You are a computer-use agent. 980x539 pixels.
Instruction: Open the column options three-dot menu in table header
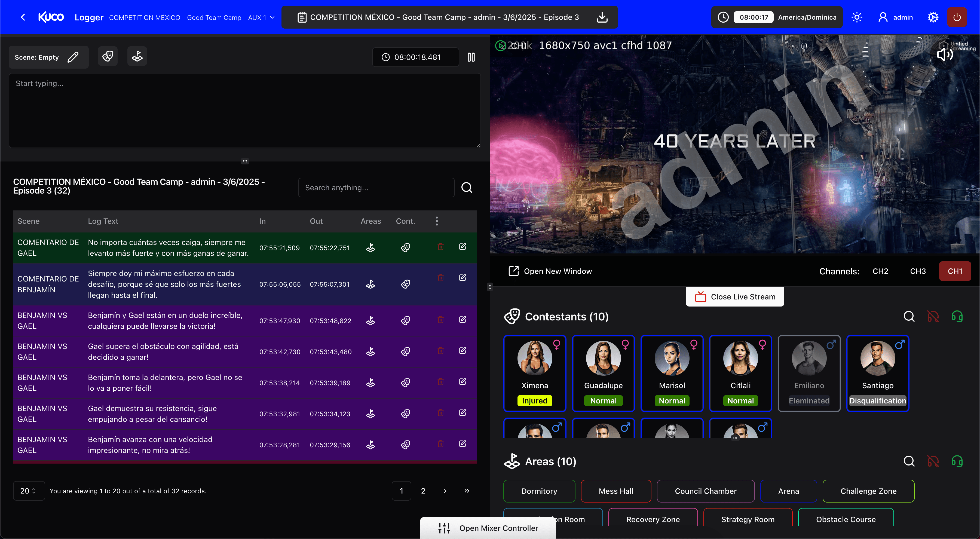click(437, 221)
